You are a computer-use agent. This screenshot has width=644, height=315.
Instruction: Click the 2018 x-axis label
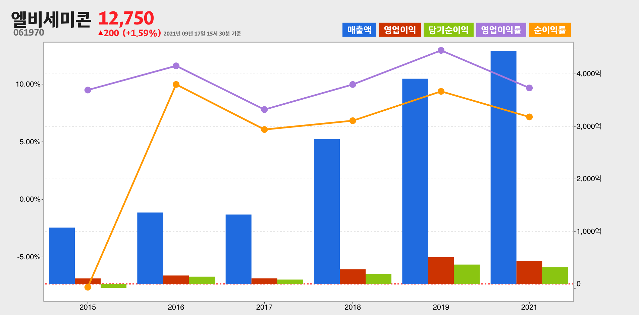353,307
